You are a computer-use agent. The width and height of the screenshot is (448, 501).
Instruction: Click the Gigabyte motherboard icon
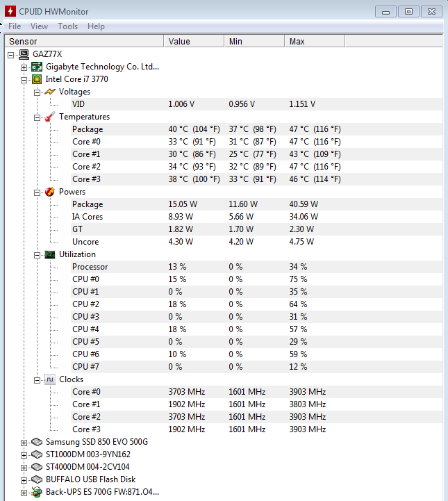tap(37, 67)
